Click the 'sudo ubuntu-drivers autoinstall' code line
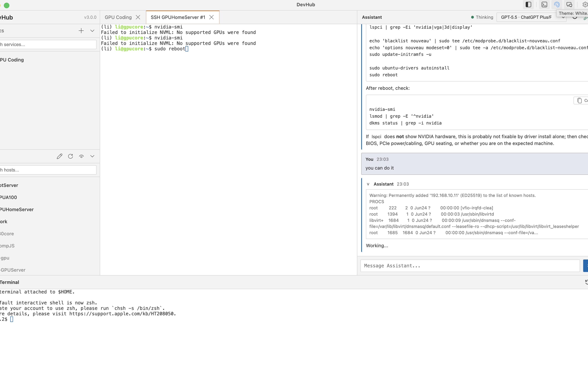 [x=409, y=68]
